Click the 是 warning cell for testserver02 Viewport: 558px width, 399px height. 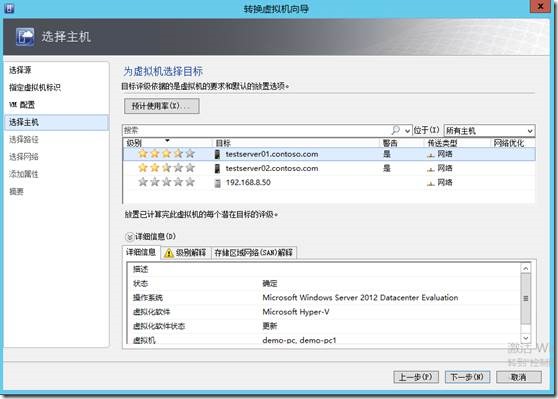387,168
